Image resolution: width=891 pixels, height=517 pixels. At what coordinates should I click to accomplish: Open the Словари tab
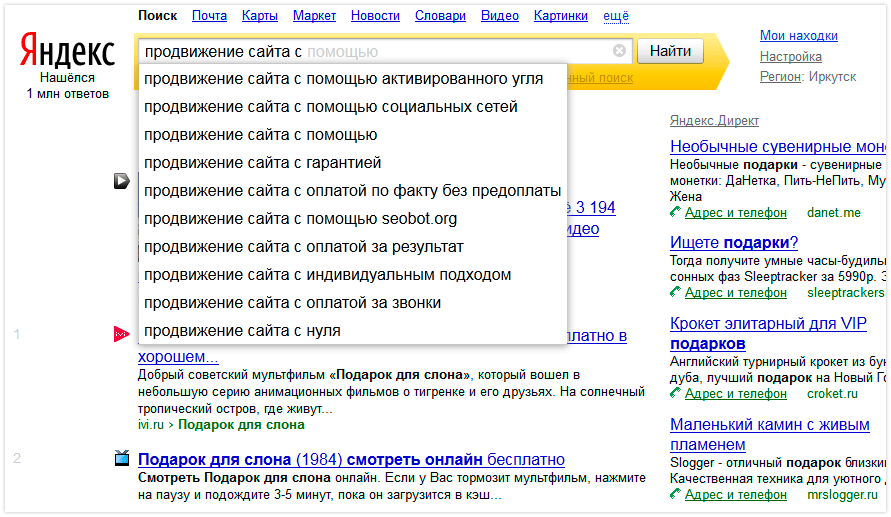coord(440,16)
